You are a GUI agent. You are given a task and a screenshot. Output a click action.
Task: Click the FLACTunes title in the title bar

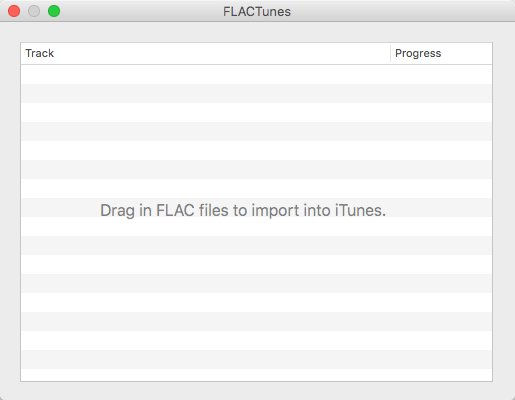[257, 12]
